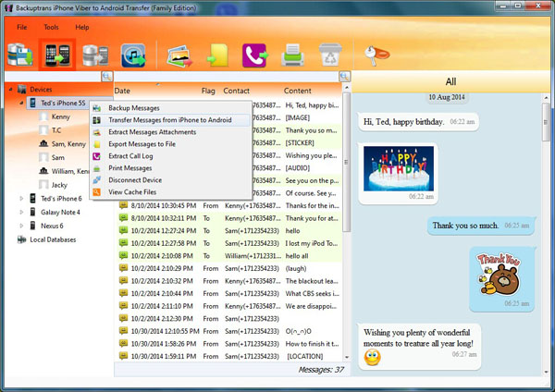Select message dated 8/10/2014 10:30:45 PM
The width and height of the screenshot is (555, 392).
click(229, 205)
